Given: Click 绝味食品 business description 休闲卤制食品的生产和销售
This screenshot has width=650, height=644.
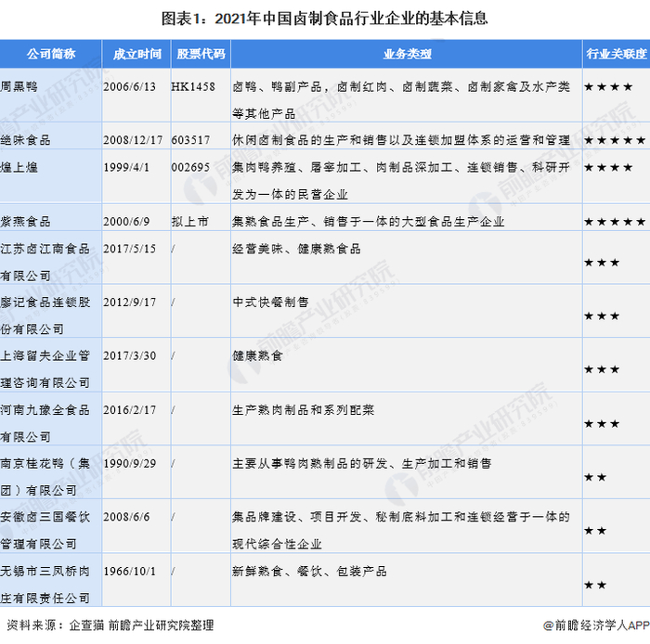Looking at the screenshot, I should 401,140.
